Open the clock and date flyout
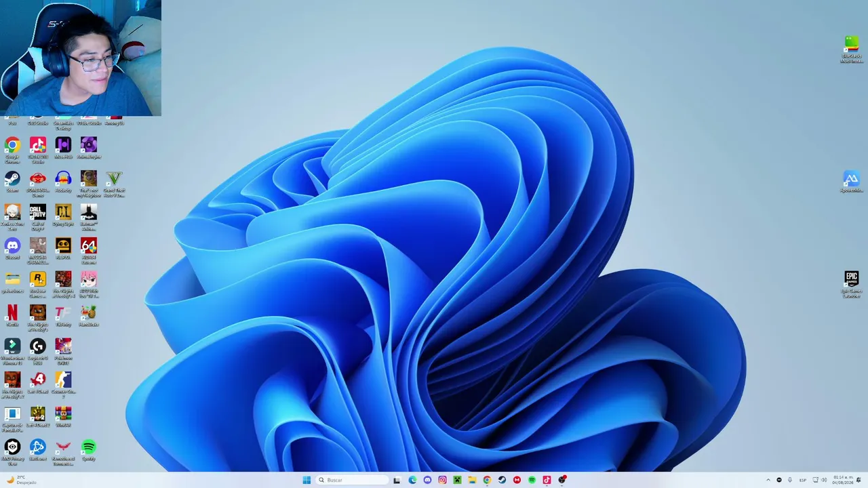Viewport: 868px width, 488px height. [844, 480]
